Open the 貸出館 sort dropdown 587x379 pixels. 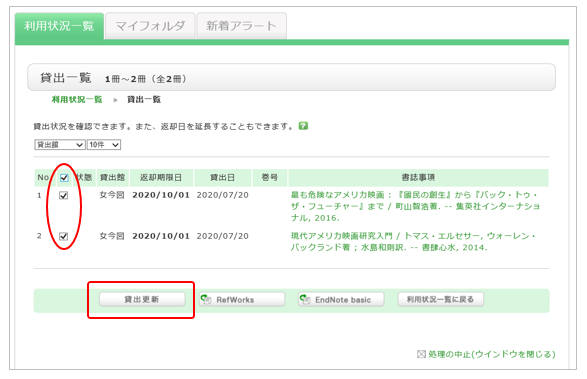click(x=60, y=145)
